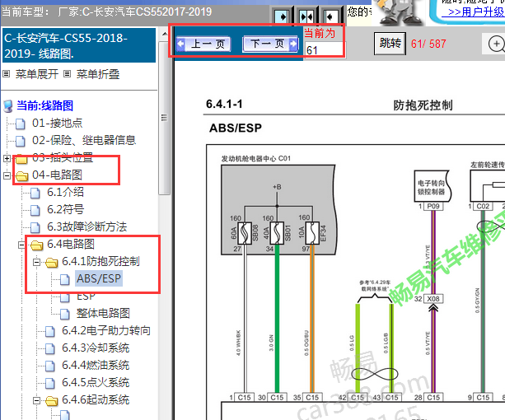The height and width of the screenshot is (420, 505).
Task: Open the ABS/ESP diagram entry
Action: [99, 278]
